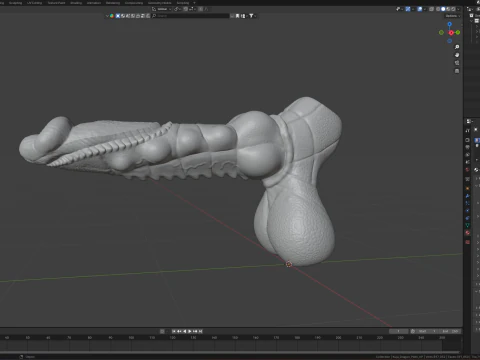Click the red X axis on navigation gizmo
Screen dimensions: 480x360
tap(451, 33)
